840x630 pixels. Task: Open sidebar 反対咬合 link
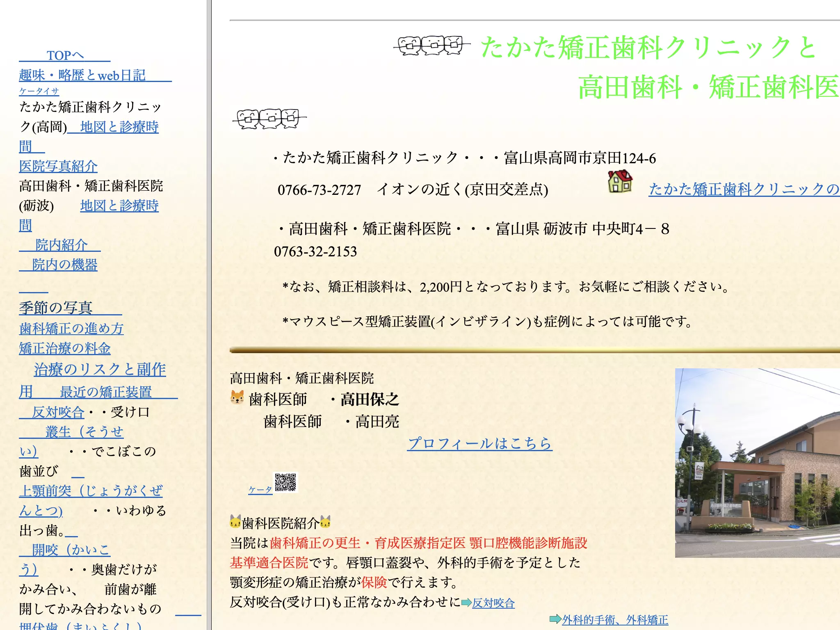point(52,412)
